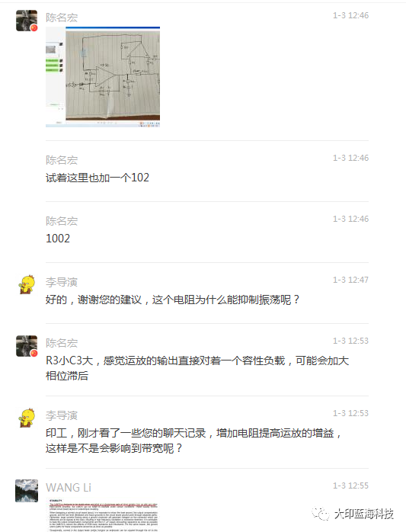The width and height of the screenshot is (406, 532).
Task: Select the message about R3小C3大 capacitive load
Action: tap(197, 368)
